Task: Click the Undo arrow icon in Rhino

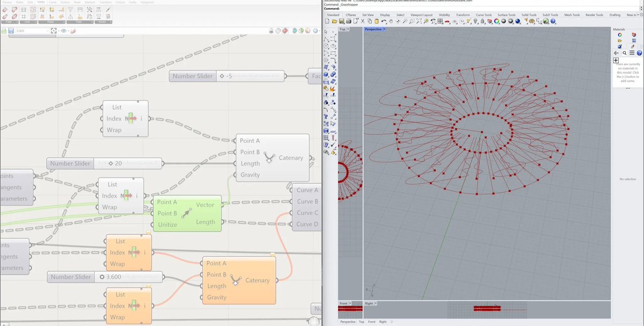Action: pyautogui.click(x=384, y=21)
